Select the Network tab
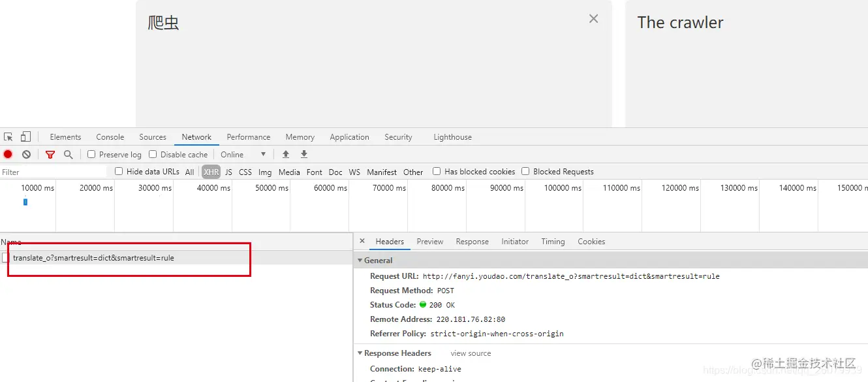Viewport: 868px width, 382px height. [196, 137]
